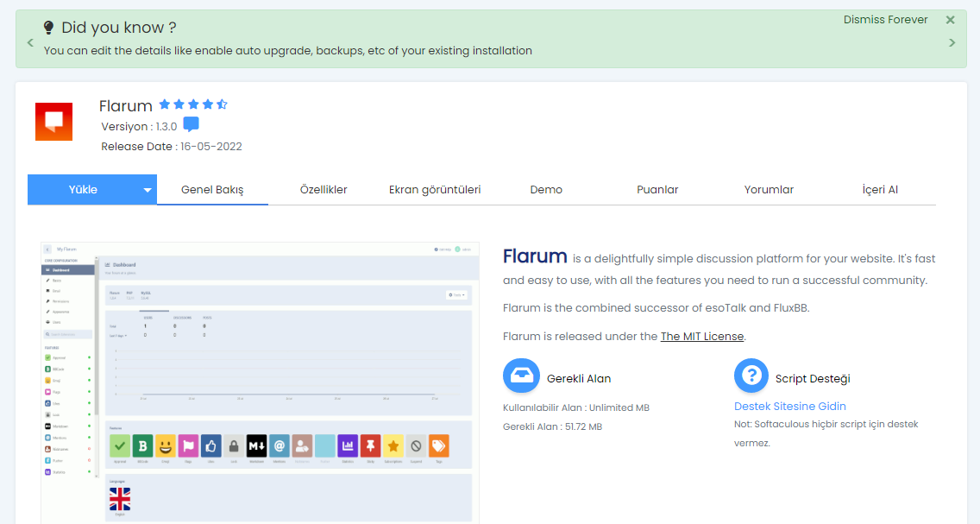Click the gray Suspend ban icon
The image size is (980, 524).
[417, 445]
